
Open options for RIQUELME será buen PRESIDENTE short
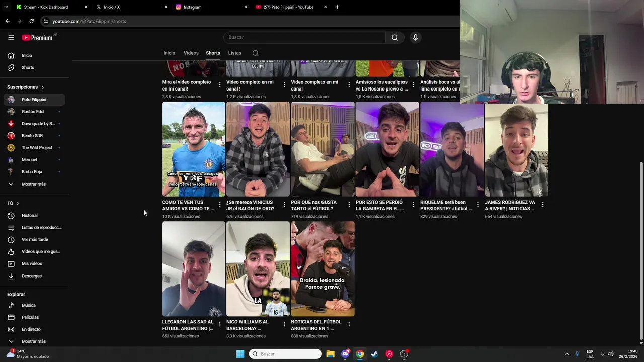[478, 205]
